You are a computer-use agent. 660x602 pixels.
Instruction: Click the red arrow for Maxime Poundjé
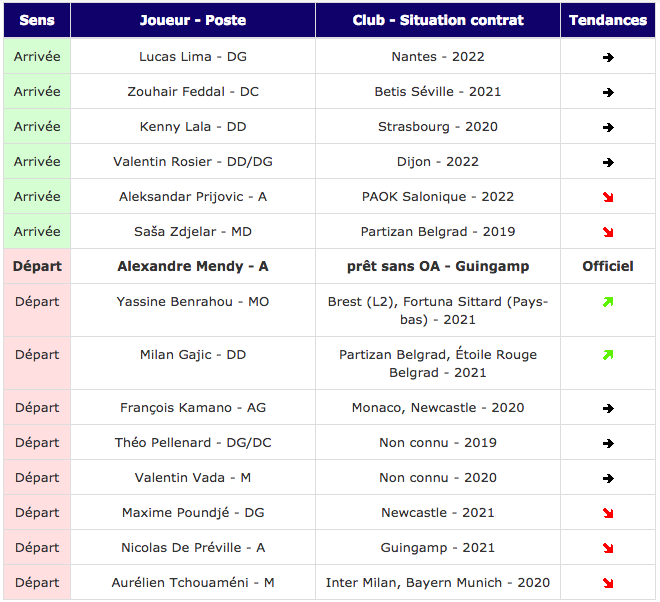[608, 514]
